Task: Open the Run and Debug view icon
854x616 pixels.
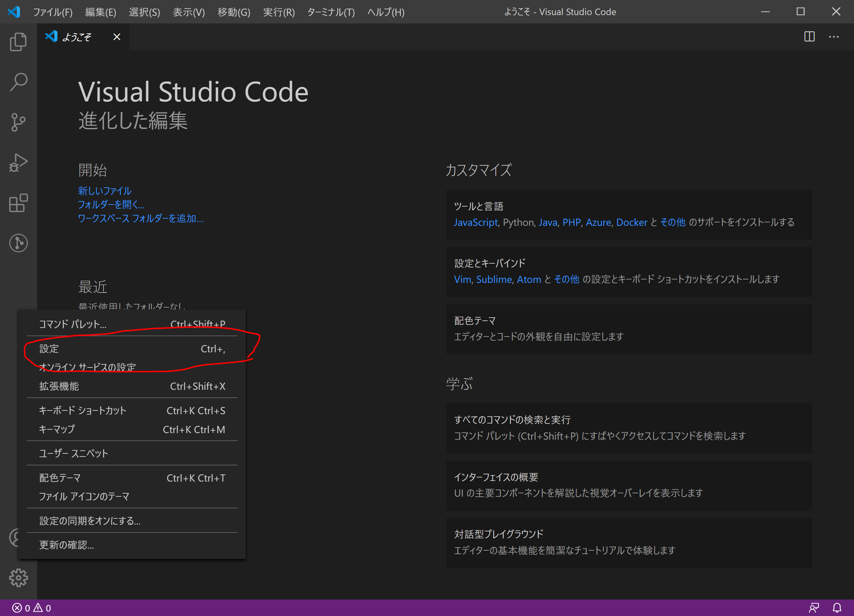Action: click(x=18, y=163)
